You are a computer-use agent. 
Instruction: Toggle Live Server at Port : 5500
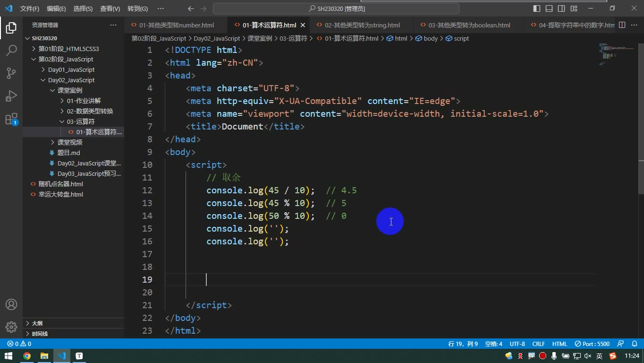coord(592,344)
